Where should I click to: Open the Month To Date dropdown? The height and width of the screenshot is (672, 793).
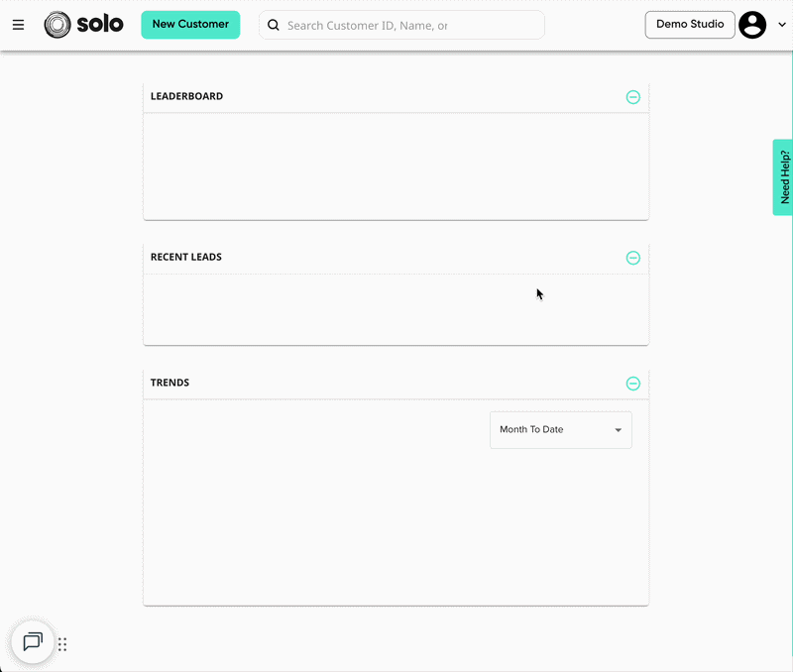coord(560,430)
